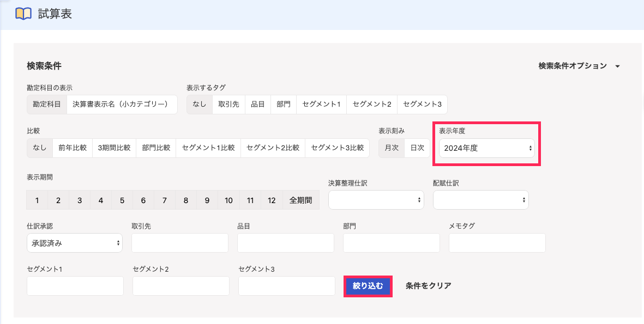The width and height of the screenshot is (644, 324).
Task: Select 全期間 display period
Action: coord(300,200)
